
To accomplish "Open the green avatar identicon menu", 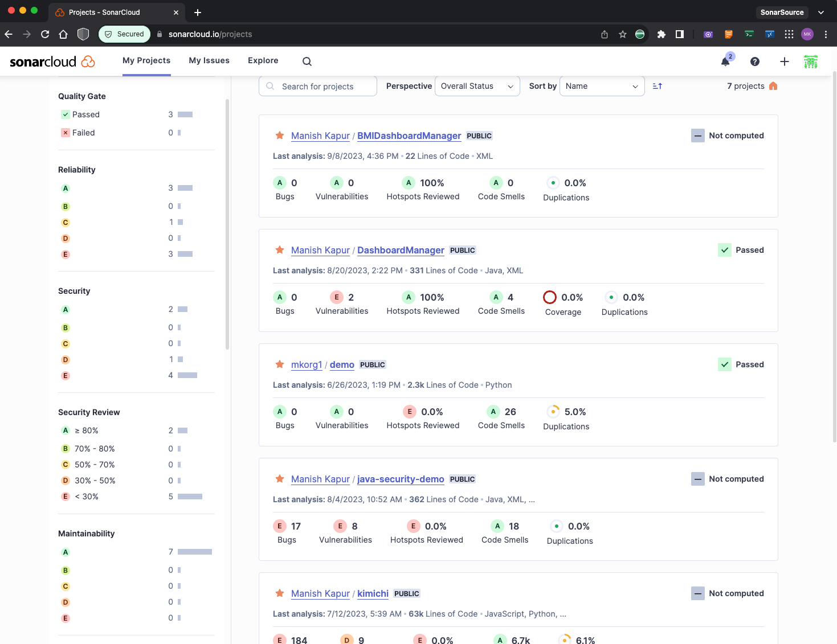I will click(810, 61).
